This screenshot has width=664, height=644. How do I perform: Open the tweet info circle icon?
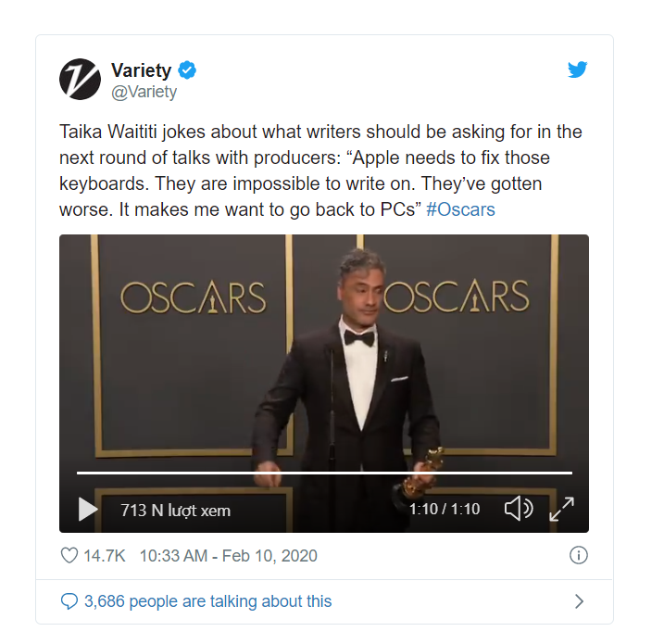[579, 555]
